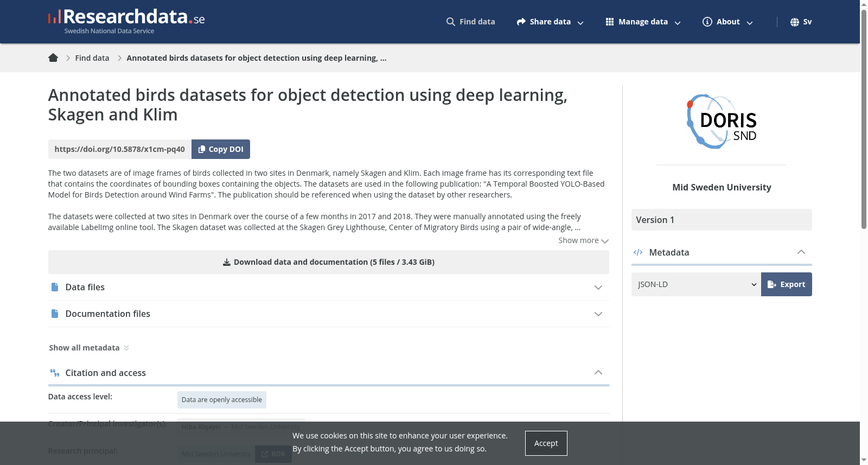The width and height of the screenshot is (868, 465).
Task: Switch language to Sv
Action: [x=801, y=22]
